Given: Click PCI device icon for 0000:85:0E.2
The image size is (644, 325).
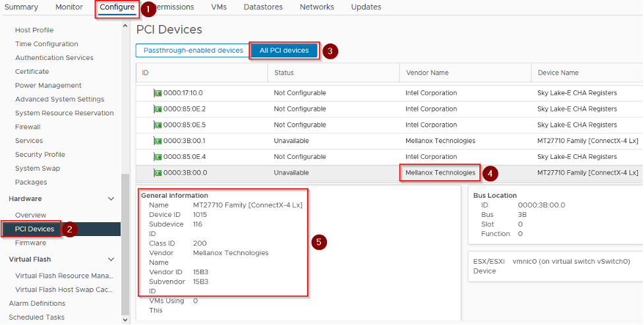Looking at the screenshot, I should pyautogui.click(x=158, y=109).
